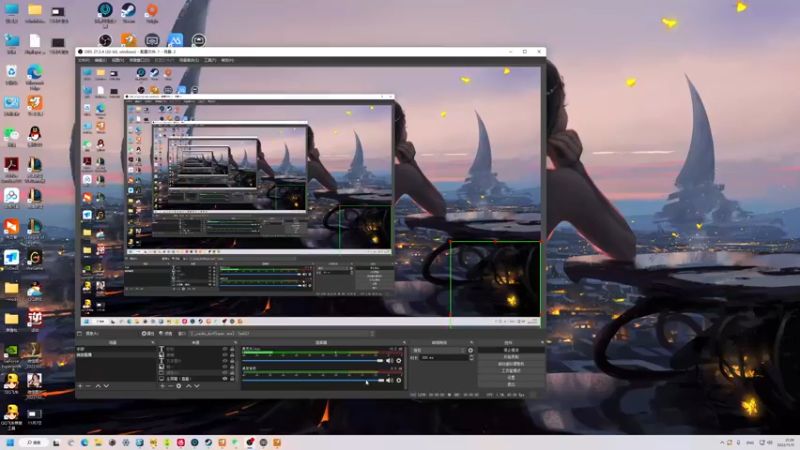Move source down in Sources panel
The image size is (800, 450).
[x=196, y=386]
